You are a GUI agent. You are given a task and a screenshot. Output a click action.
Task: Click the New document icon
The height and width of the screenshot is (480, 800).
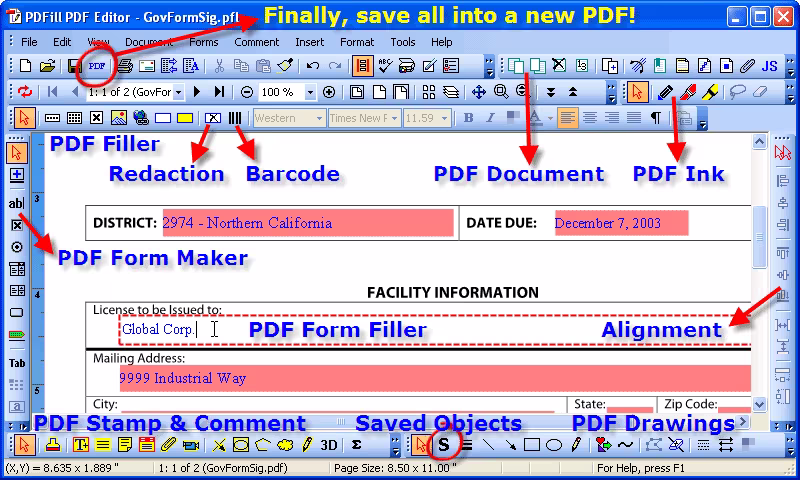pyautogui.click(x=25, y=66)
